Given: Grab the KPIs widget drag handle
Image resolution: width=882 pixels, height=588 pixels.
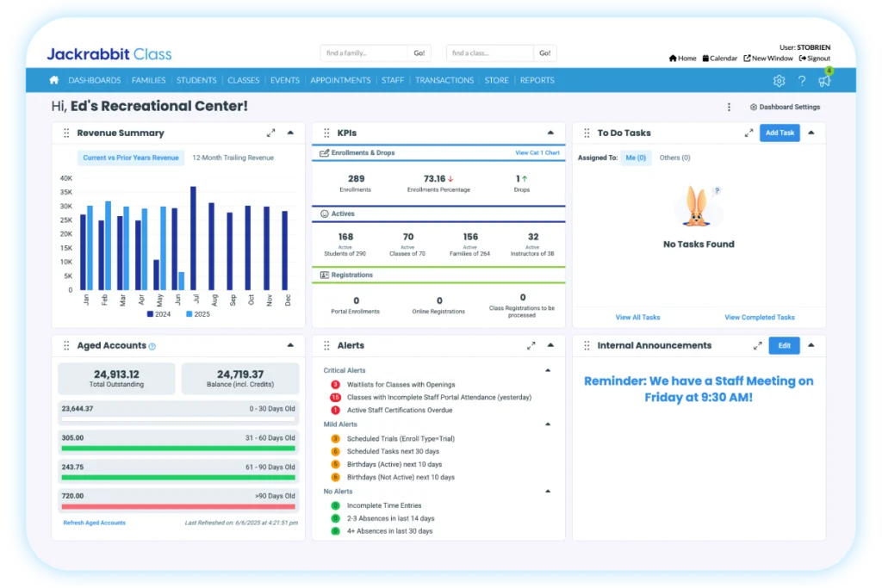Looking at the screenshot, I should click(x=326, y=133).
